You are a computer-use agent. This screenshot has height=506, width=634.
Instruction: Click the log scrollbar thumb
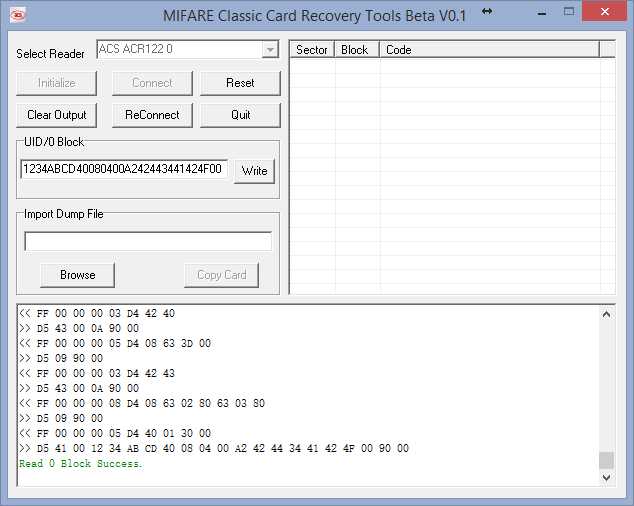606,460
